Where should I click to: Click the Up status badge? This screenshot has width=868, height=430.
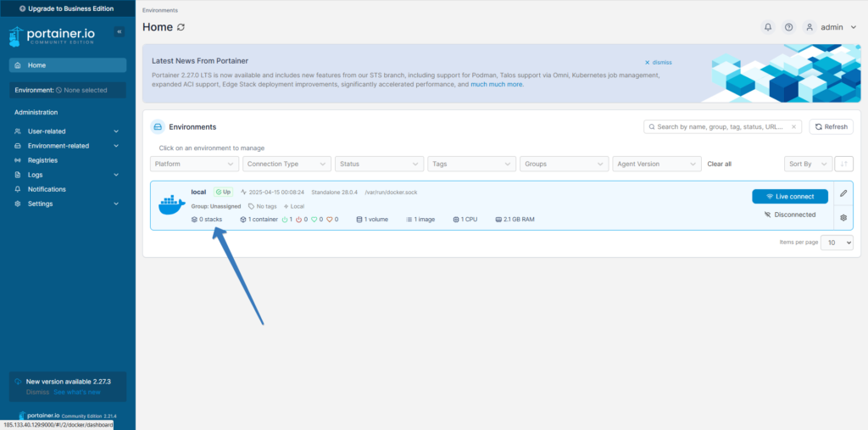coord(224,192)
